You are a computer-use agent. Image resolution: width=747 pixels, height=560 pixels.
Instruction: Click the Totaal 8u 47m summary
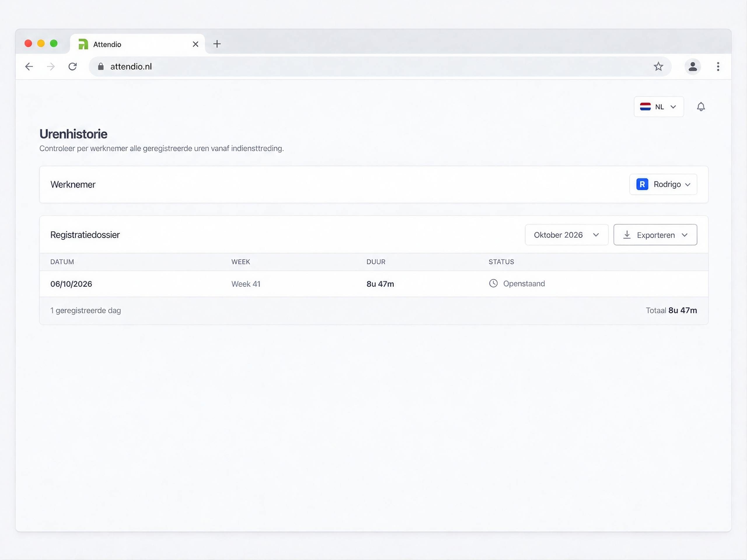671,311
